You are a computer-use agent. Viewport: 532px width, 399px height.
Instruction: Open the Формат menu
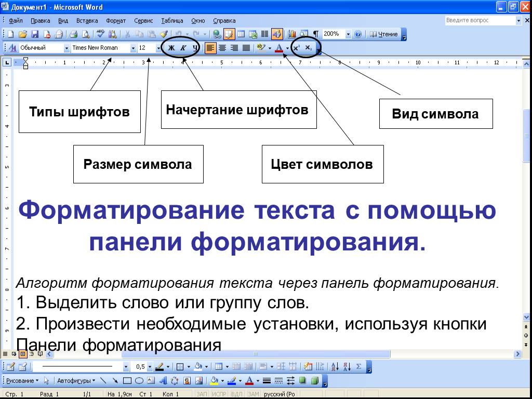click(116, 21)
